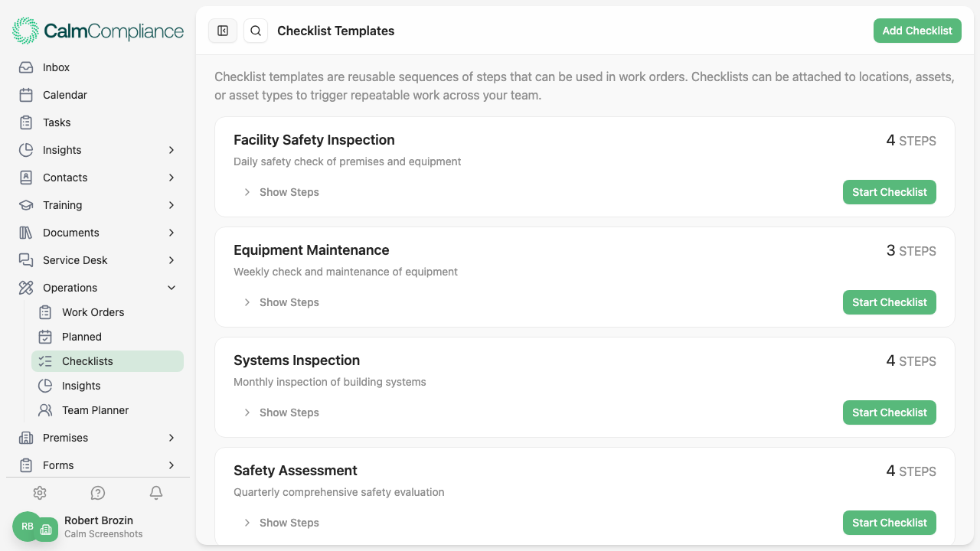Viewport: 980px width, 551px height.
Task: Click the RB user avatar
Action: (27, 527)
